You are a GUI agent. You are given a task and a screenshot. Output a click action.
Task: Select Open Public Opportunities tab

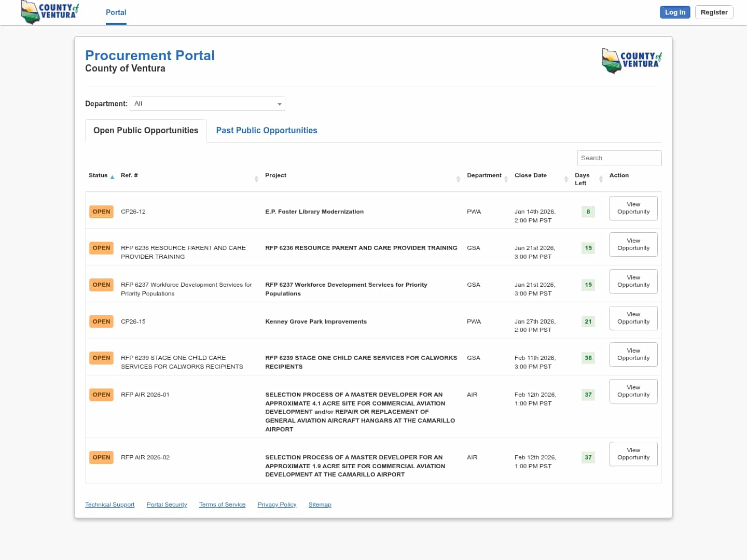click(x=146, y=131)
